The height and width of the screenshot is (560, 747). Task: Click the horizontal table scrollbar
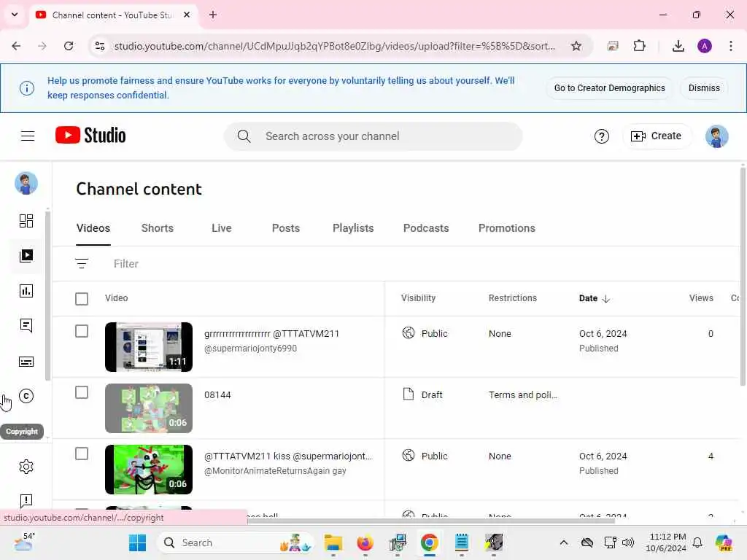(431, 521)
